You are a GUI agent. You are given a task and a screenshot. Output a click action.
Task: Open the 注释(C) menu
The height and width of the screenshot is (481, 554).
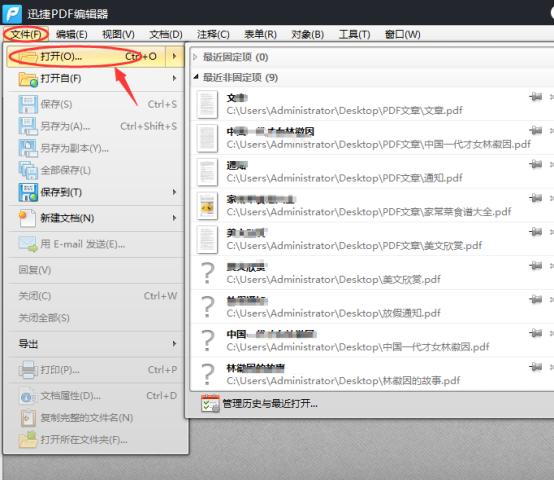pos(213,34)
